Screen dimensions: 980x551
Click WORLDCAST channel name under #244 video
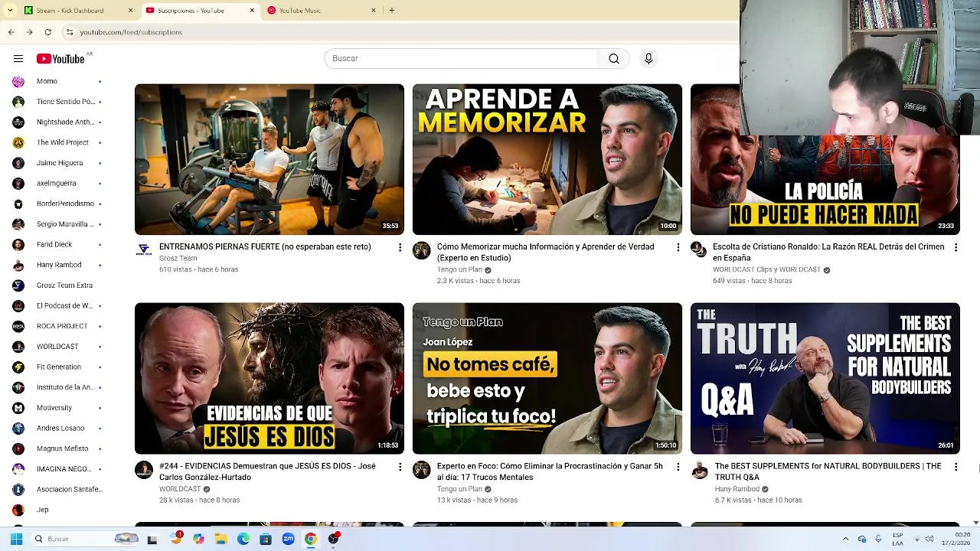tap(180, 489)
